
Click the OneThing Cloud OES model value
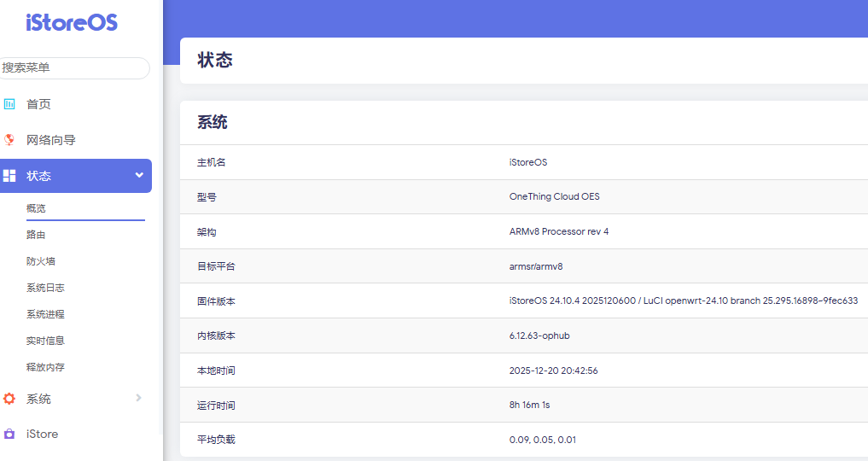(x=554, y=196)
